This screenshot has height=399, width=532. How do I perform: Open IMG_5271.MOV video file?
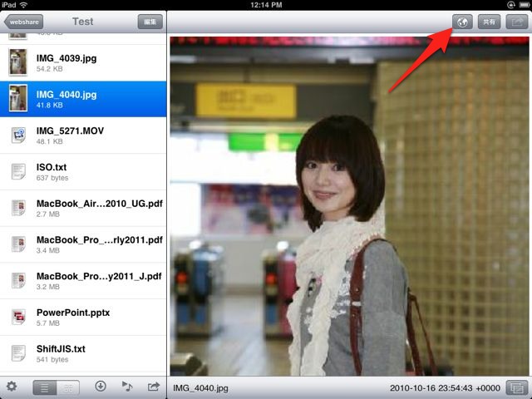tap(83, 135)
